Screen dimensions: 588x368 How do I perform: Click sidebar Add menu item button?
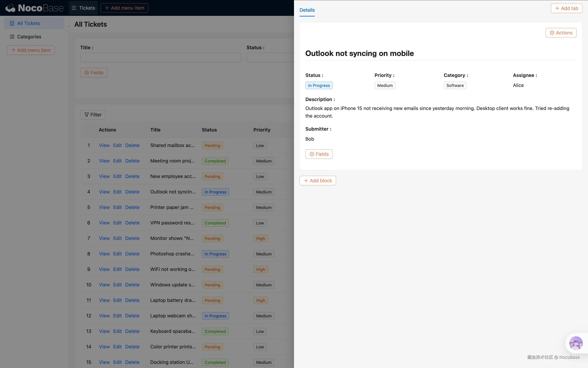coord(31,50)
